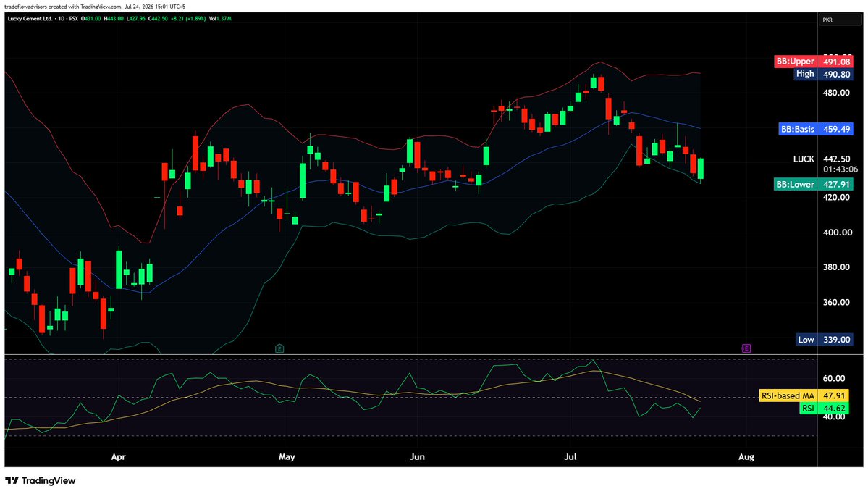The width and height of the screenshot is (868, 494).
Task: Click the Lucky Cement Ltd. symbol title
Action: click(30, 18)
